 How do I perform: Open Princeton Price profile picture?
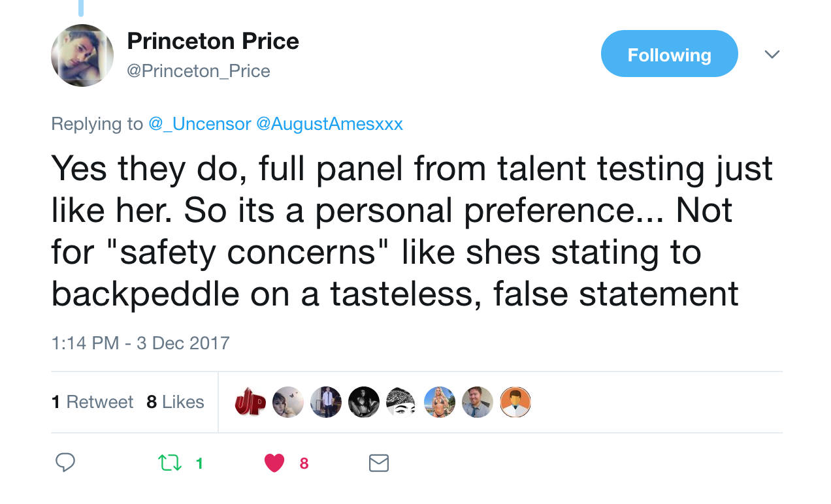coord(82,55)
